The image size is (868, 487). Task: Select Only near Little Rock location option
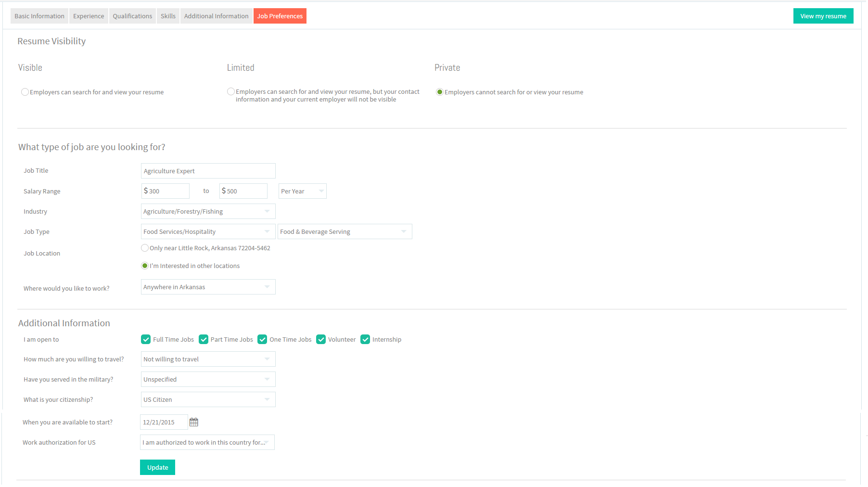click(x=145, y=248)
